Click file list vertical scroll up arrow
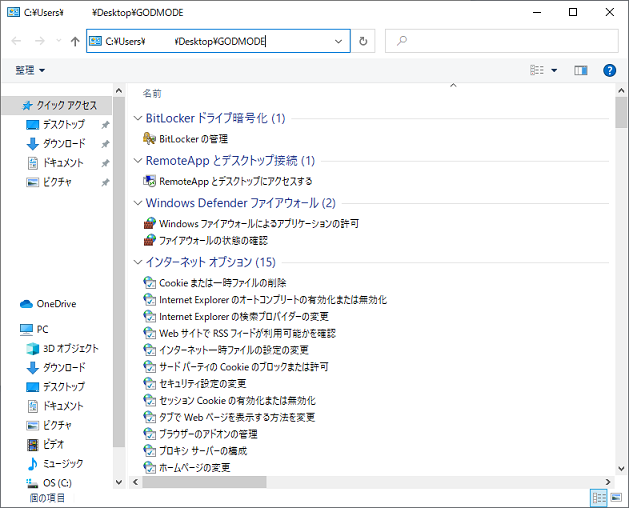 [x=621, y=91]
